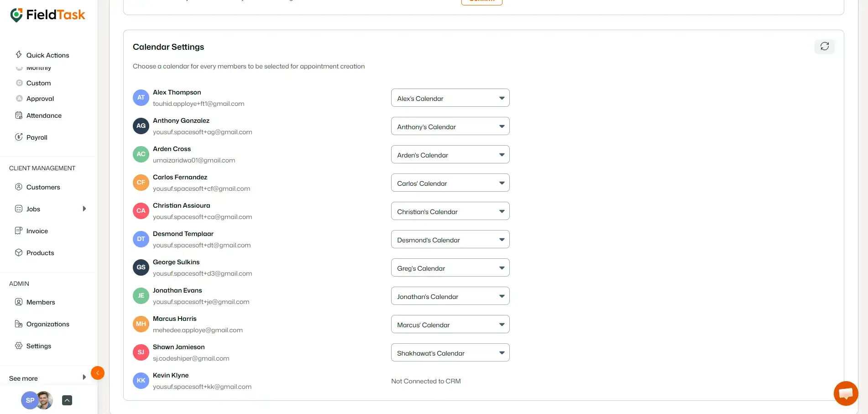Click the Jobs icon in sidebar
The image size is (868, 414).
coord(19,209)
